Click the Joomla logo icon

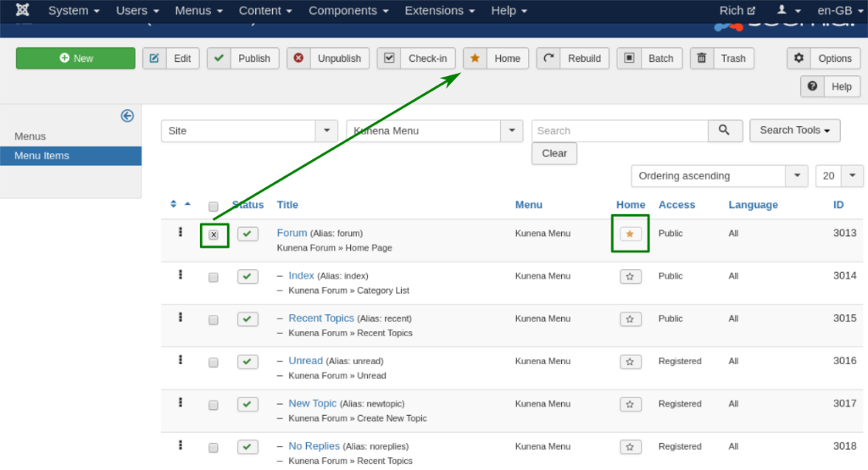tap(22, 10)
